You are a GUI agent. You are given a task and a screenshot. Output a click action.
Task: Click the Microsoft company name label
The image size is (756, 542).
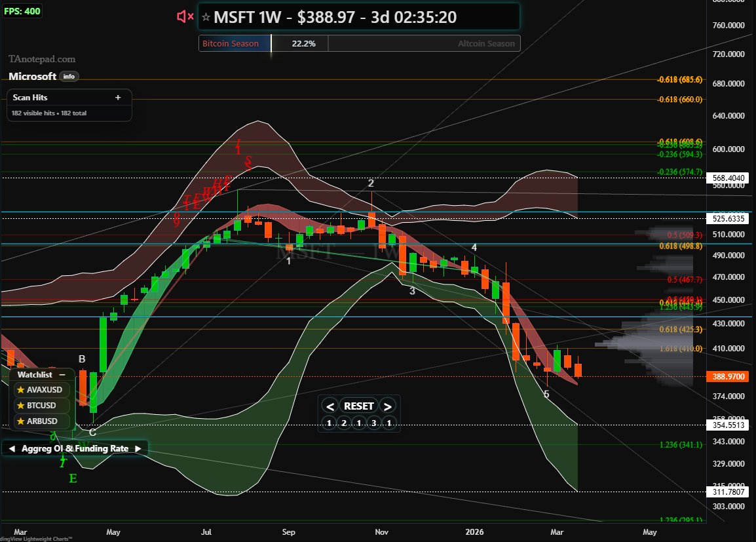(32, 76)
